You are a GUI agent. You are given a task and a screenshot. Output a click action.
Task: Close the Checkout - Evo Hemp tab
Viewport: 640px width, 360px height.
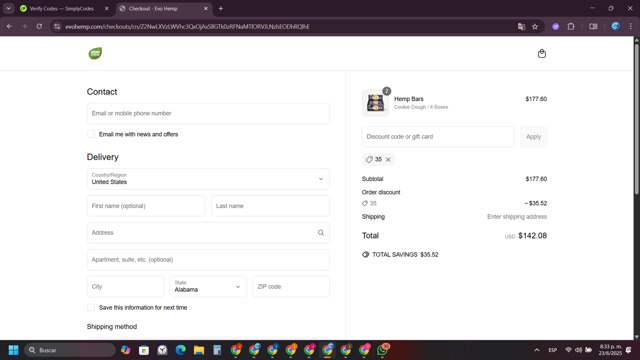206,9
